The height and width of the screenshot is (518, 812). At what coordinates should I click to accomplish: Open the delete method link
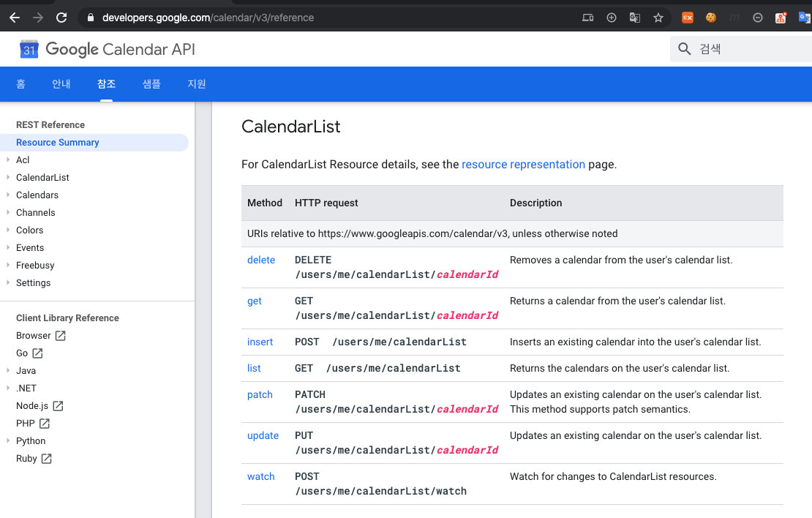(261, 260)
